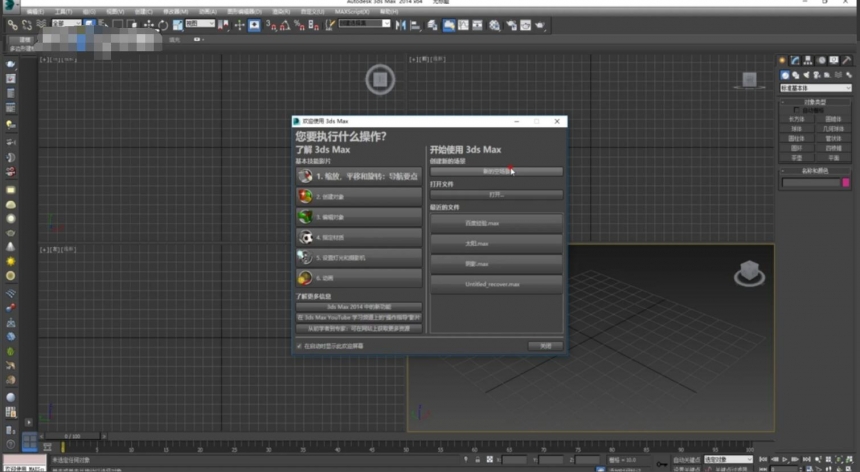Toggle 3D Snaps on the main toolbar
This screenshot has width=860, height=472.
(x=271, y=25)
